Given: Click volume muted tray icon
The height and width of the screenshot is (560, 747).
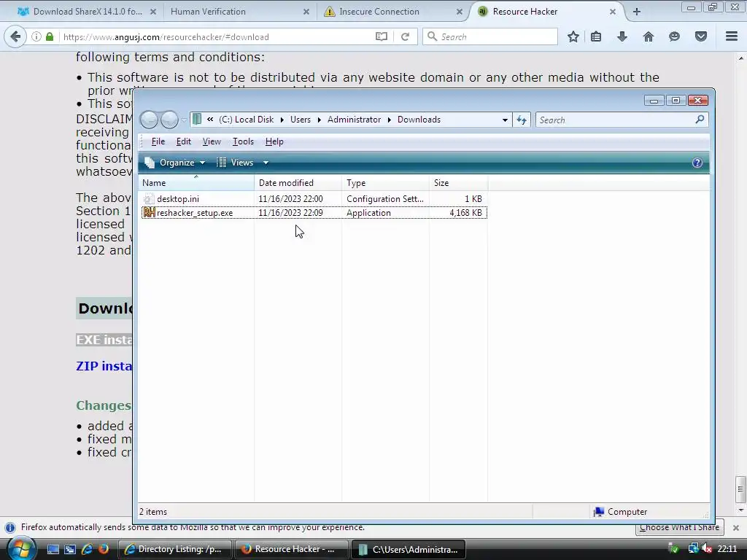Looking at the screenshot, I should pos(707,549).
